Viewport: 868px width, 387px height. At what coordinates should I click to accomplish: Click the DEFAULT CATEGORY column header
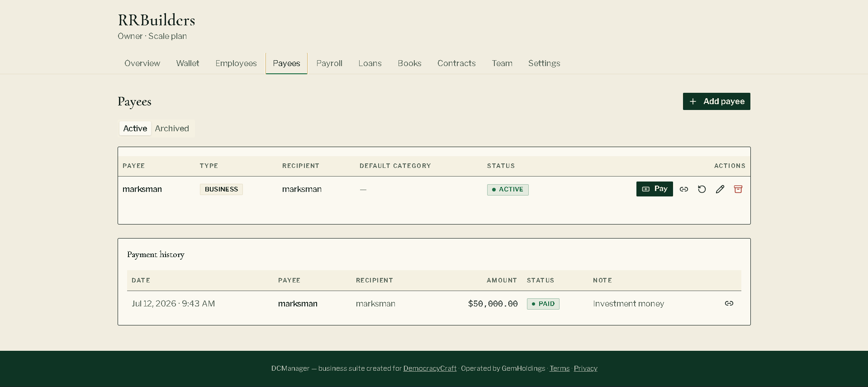pyautogui.click(x=395, y=166)
